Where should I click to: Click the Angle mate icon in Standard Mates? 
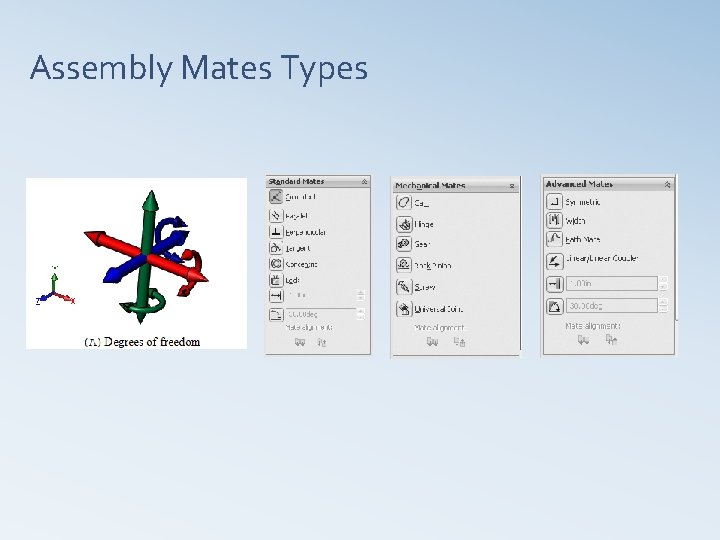pyautogui.click(x=276, y=315)
